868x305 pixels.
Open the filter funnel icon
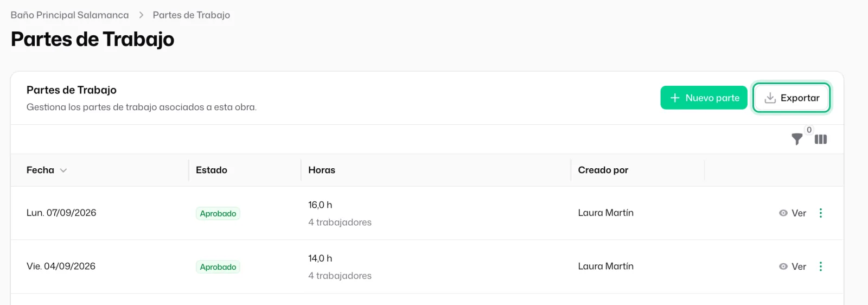coord(796,139)
